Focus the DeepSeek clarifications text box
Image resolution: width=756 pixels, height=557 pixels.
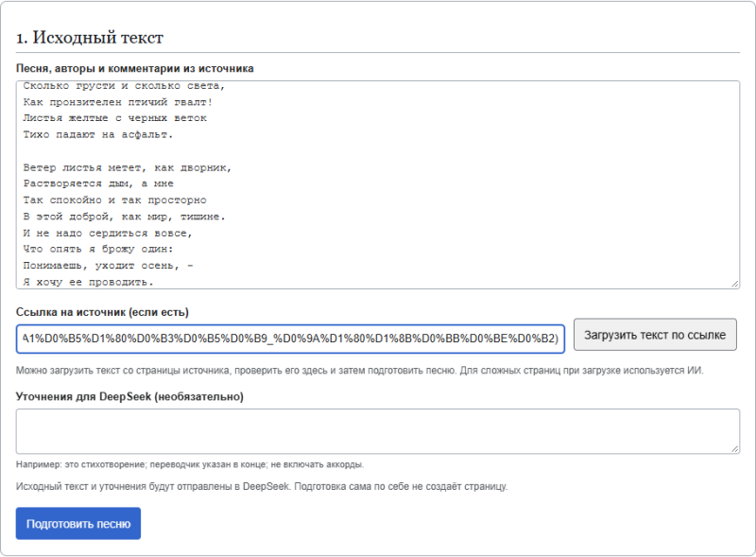pos(378,431)
